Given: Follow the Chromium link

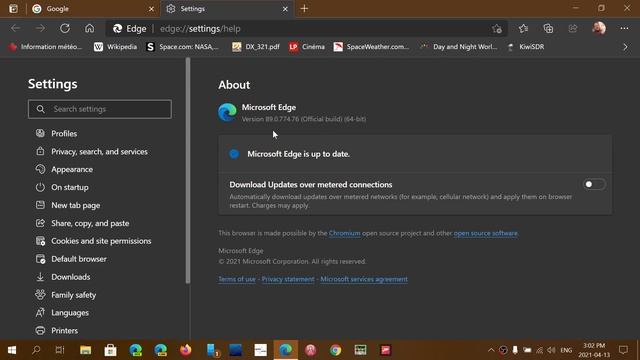Looking at the screenshot, I should pos(344,233).
